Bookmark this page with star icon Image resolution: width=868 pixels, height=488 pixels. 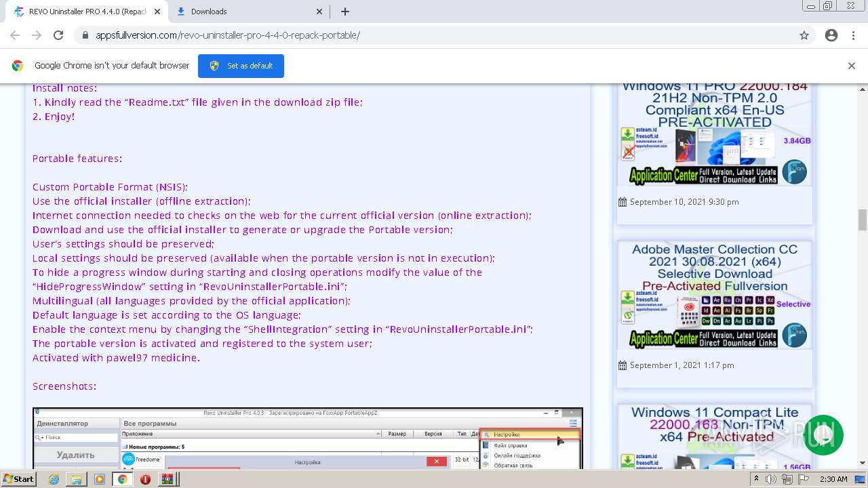click(804, 35)
